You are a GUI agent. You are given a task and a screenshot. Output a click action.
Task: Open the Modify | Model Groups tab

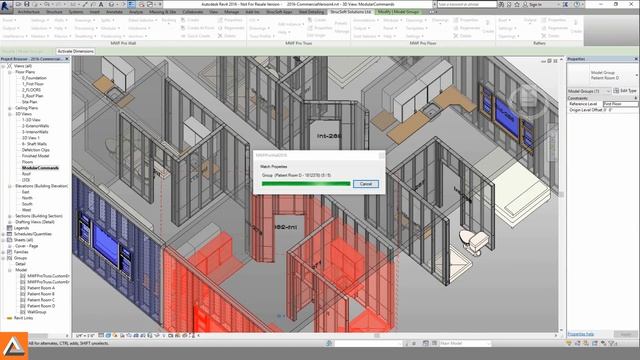point(398,12)
